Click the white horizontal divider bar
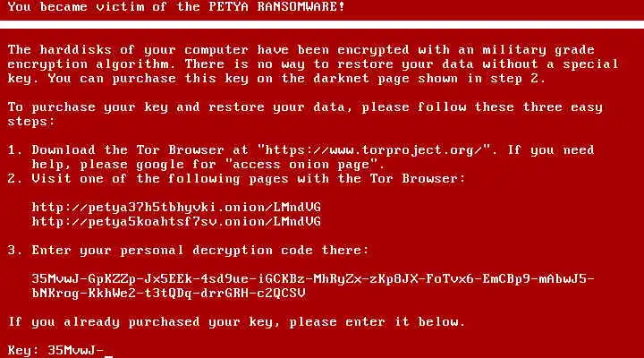The height and width of the screenshot is (358, 644). (x=322, y=25)
